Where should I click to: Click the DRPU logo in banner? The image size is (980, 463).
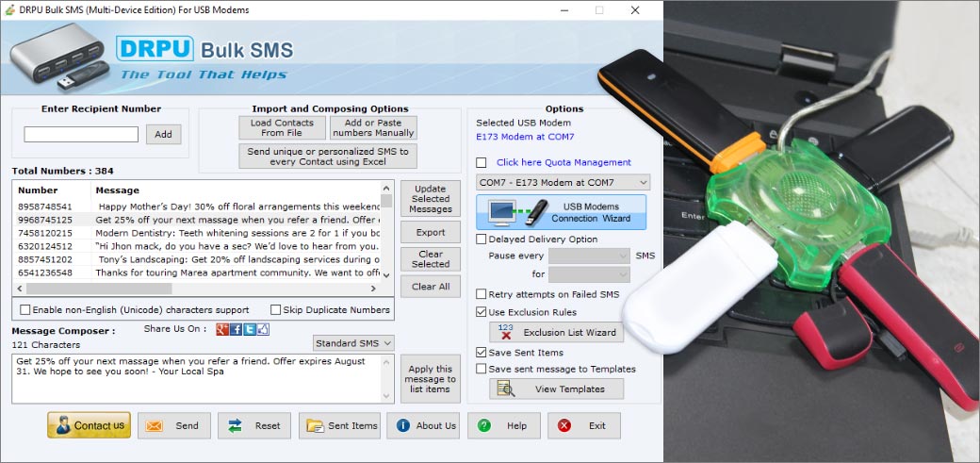(x=155, y=49)
